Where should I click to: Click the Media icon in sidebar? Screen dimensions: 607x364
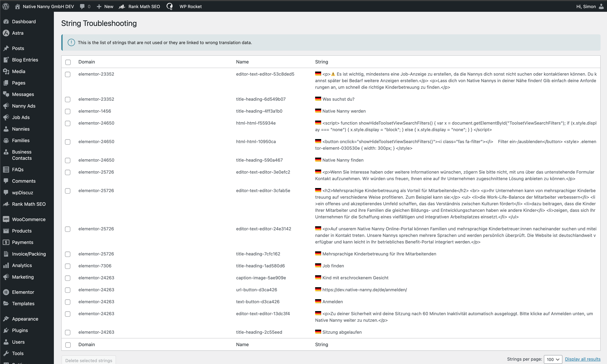pos(6,71)
